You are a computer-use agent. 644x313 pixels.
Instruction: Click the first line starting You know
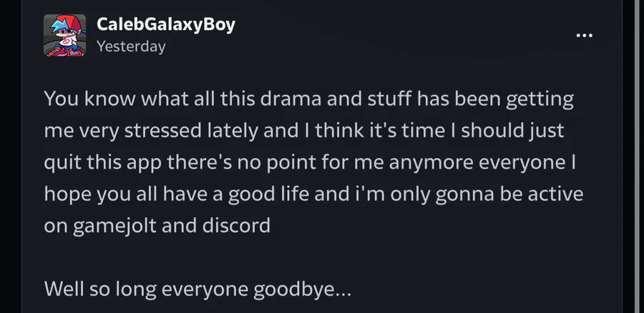[308, 99]
